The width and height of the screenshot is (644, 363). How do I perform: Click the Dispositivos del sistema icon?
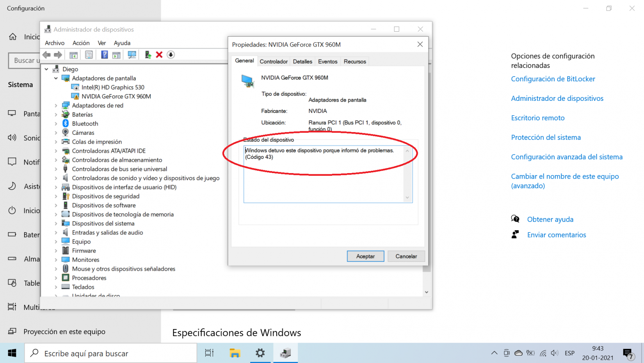66,224
